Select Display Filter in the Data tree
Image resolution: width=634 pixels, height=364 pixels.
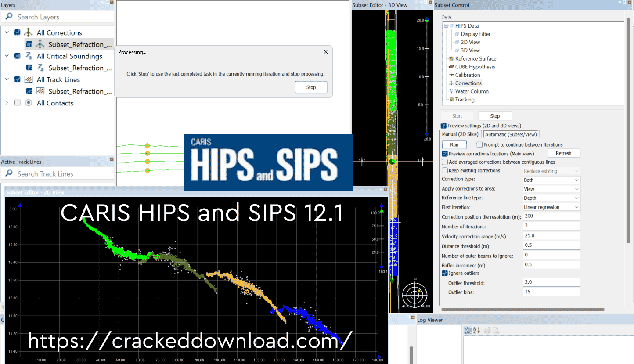click(x=476, y=34)
